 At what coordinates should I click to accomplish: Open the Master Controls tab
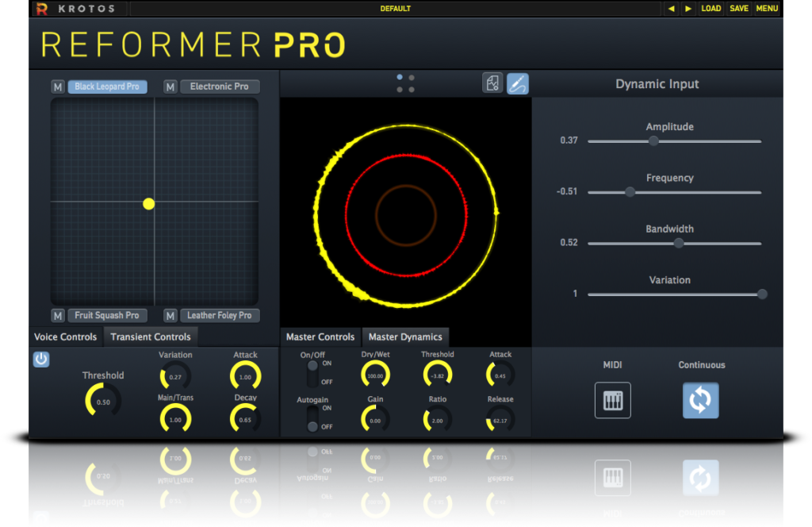point(320,337)
